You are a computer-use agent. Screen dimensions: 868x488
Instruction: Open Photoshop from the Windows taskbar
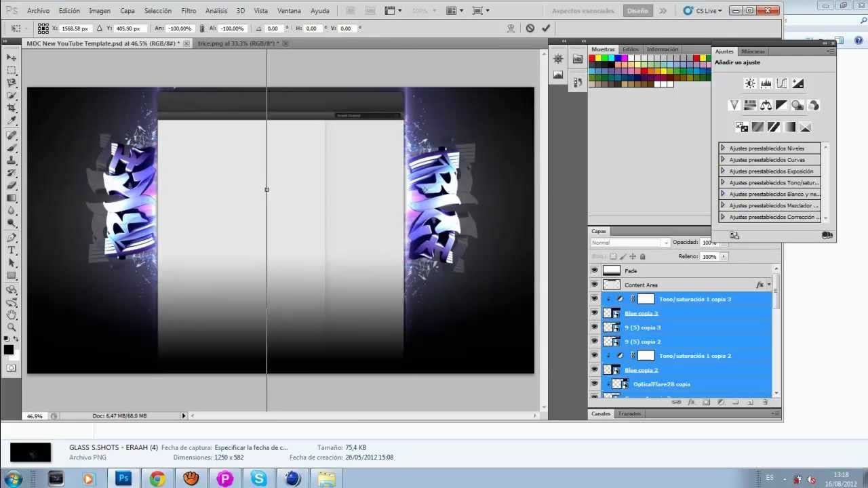[123, 479]
